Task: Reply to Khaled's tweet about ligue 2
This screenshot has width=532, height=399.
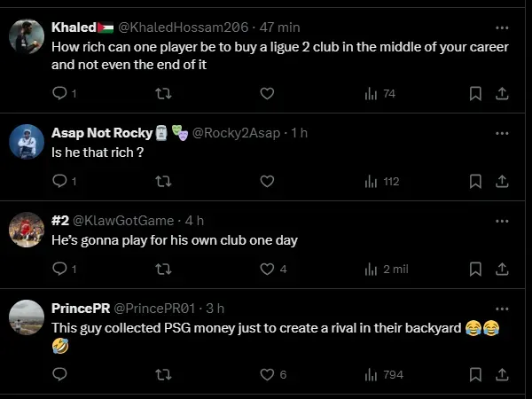Action: coord(59,93)
